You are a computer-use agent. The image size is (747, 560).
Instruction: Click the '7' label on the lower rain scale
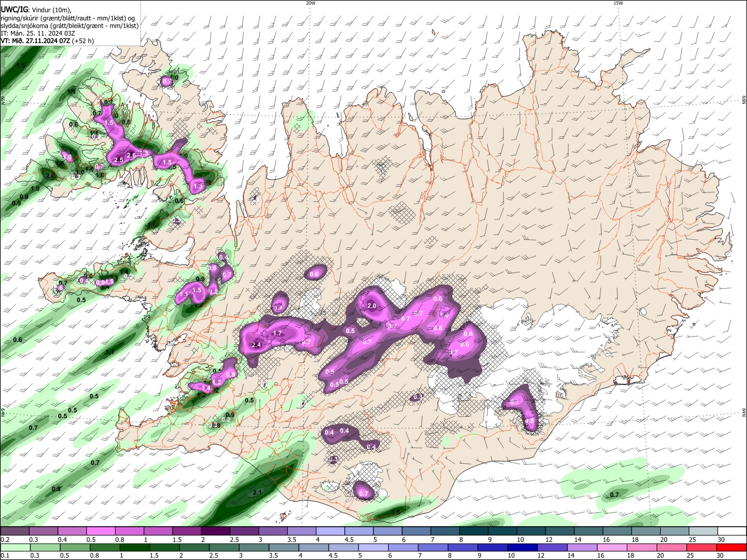tap(419, 556)
